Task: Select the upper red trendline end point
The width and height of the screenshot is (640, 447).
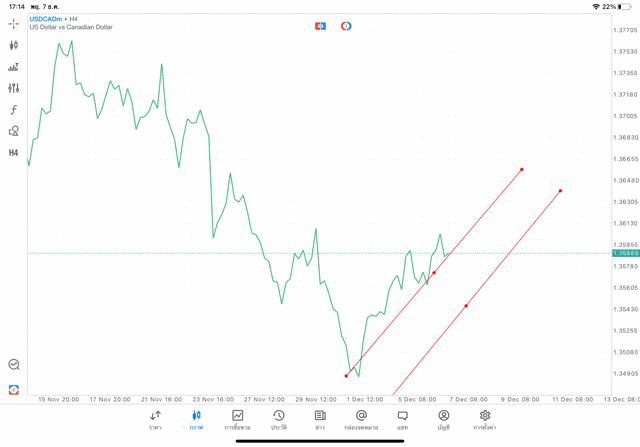Action: pyautogui.click(x=522, y=169)
